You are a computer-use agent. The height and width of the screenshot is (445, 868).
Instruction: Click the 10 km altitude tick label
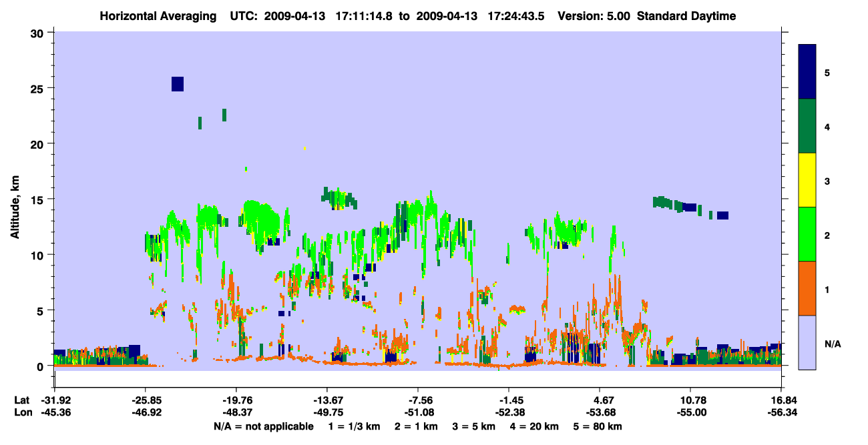pyautogui.click(x=38, y=255)
